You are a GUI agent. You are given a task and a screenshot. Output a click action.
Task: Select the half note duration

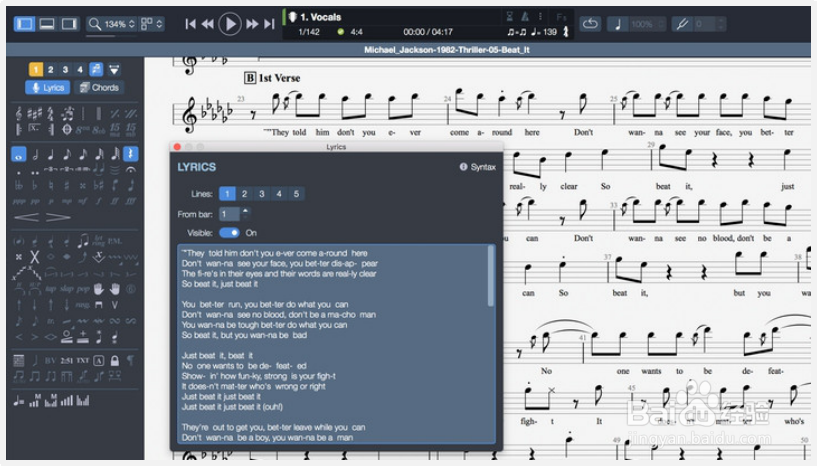[x=35, y=154]
